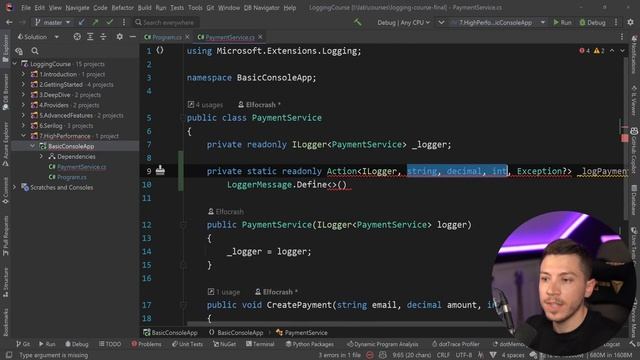640x360 pixels.
Task: Click the search magnifier in Solution panel
Action: [x=35, y=51]
